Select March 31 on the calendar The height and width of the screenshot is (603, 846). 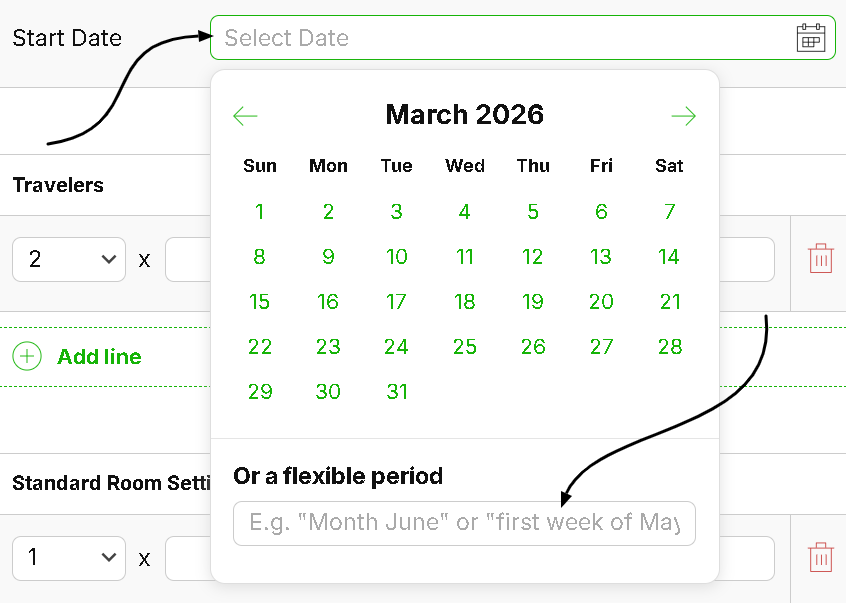(x=397, y=392)
